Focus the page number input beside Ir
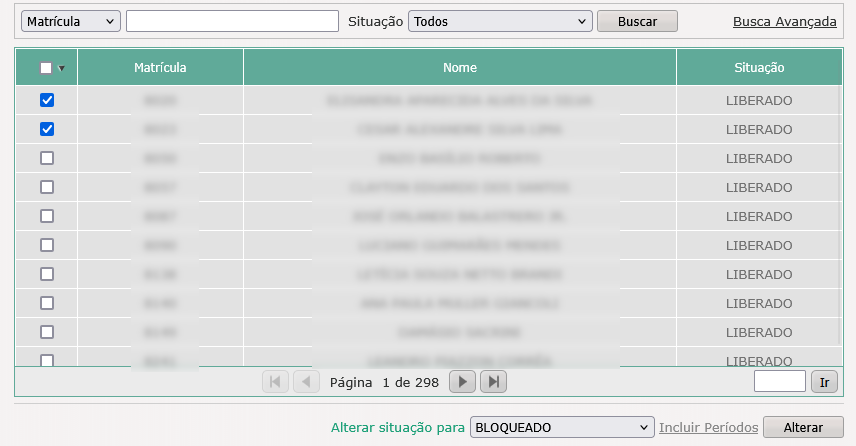Viewport: 856px width, 446px height. click(x=780, y=381)
